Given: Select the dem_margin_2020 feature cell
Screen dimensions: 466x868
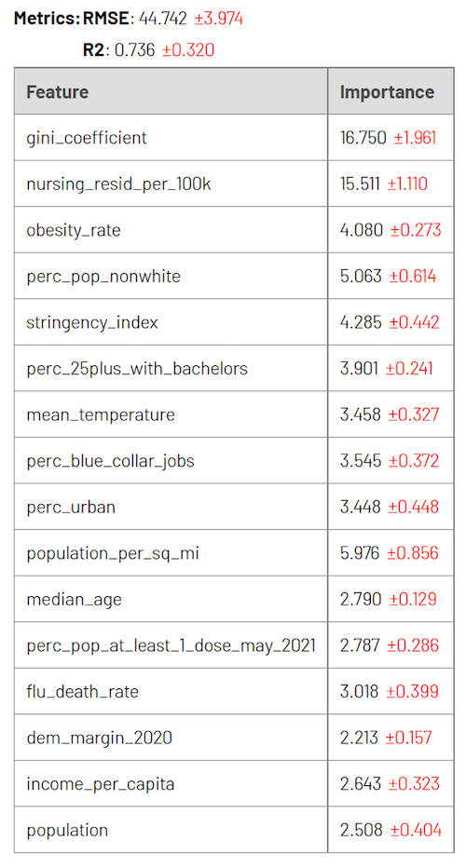Looking at the screenshot, I should [171, 738].
